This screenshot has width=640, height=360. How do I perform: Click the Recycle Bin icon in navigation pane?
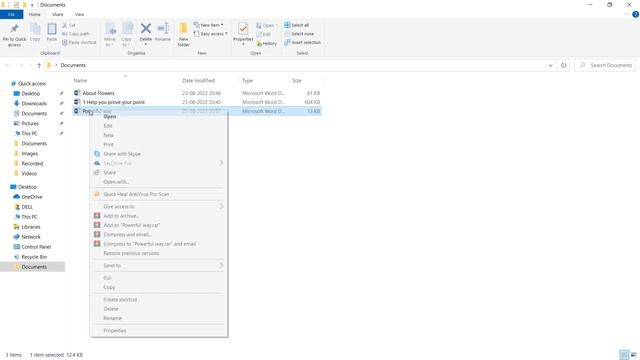[x=16, y=257]
